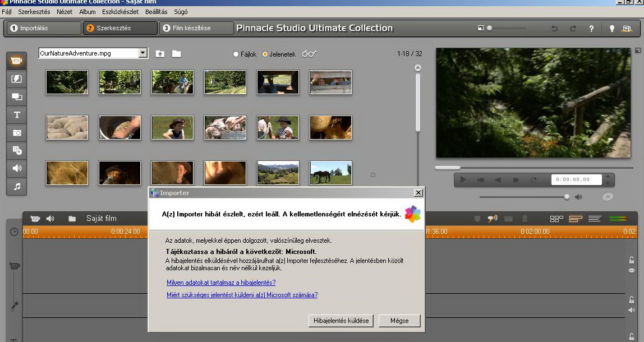Click the undo arrow in top toolbar

click(554, 29)
